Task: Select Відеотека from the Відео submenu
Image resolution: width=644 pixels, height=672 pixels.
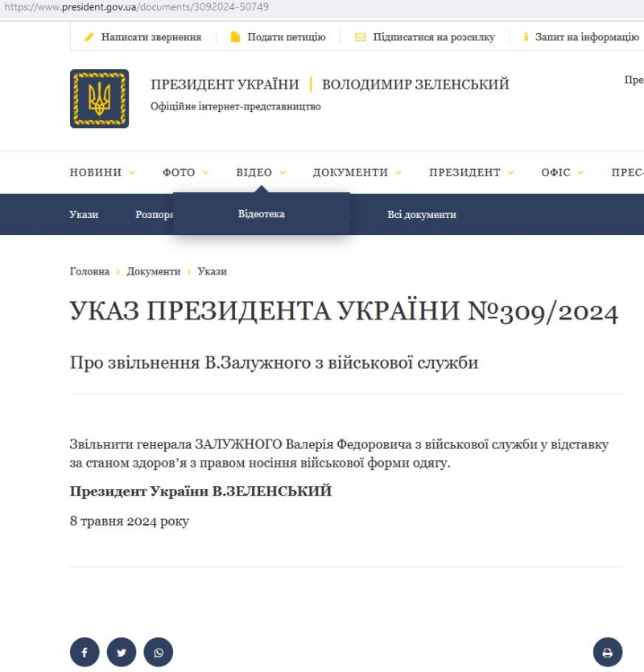Action: pyautogui.click(x=262, y=214)
